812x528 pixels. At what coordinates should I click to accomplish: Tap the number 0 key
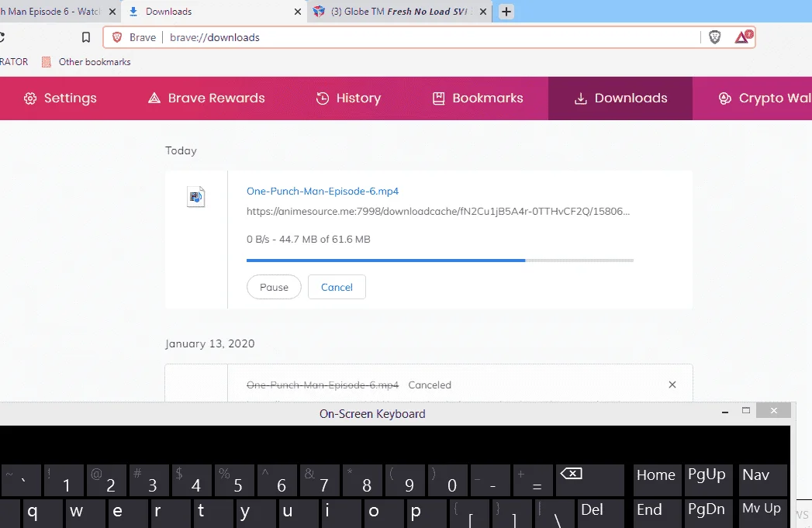pos(448,481)
